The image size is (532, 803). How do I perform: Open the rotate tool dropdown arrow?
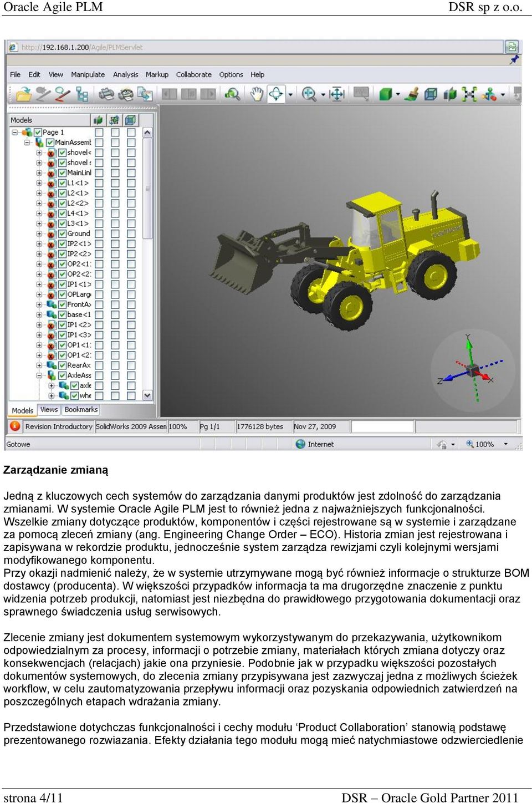[x=290, y=95]
